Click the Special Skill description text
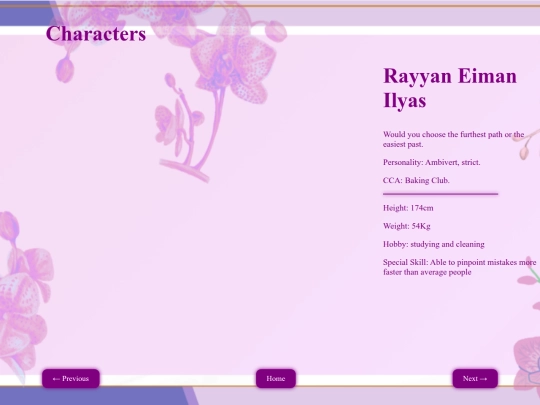The height and width of the screenshot is (405, 540). 459,267
